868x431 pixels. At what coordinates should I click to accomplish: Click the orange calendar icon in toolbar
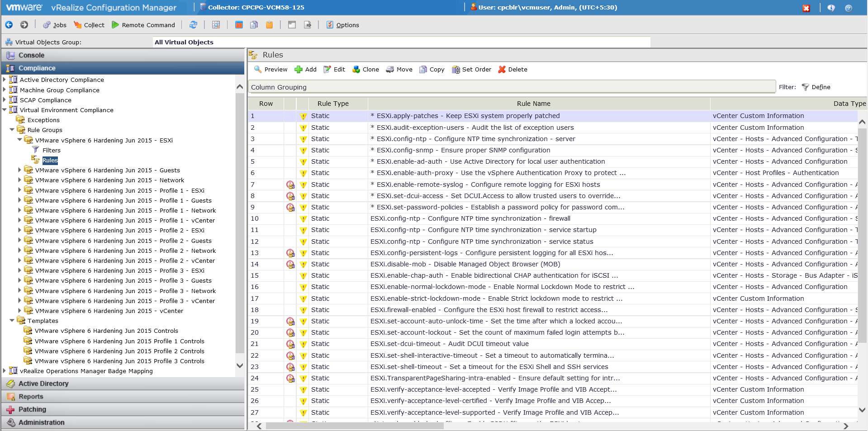click(239, 25)
